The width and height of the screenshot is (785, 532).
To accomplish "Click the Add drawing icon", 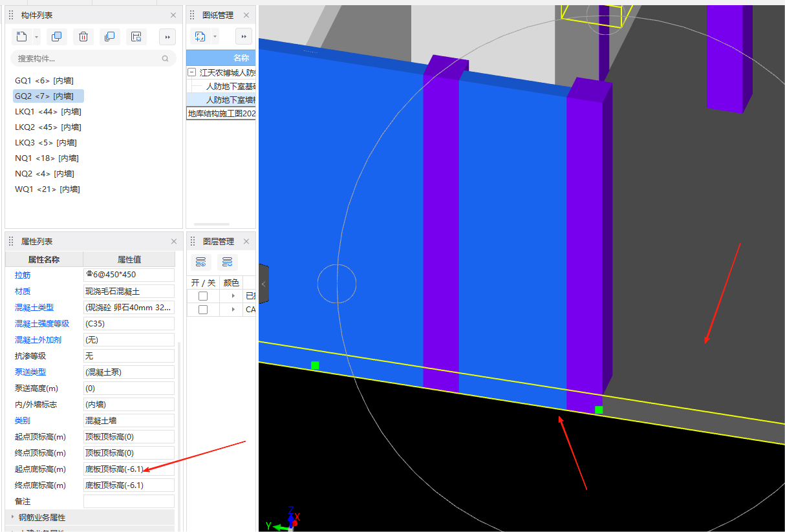I will click(200, 37).
